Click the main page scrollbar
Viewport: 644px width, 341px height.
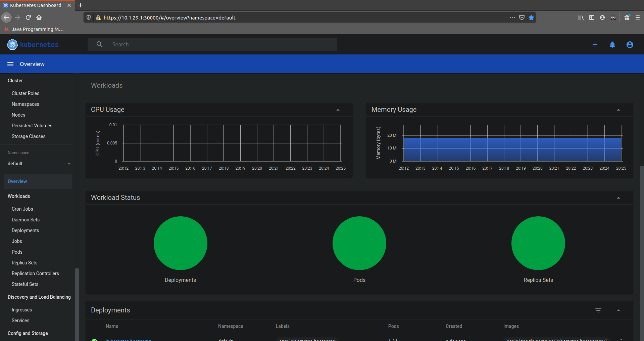pyautogui.click(x=642, y=254)
